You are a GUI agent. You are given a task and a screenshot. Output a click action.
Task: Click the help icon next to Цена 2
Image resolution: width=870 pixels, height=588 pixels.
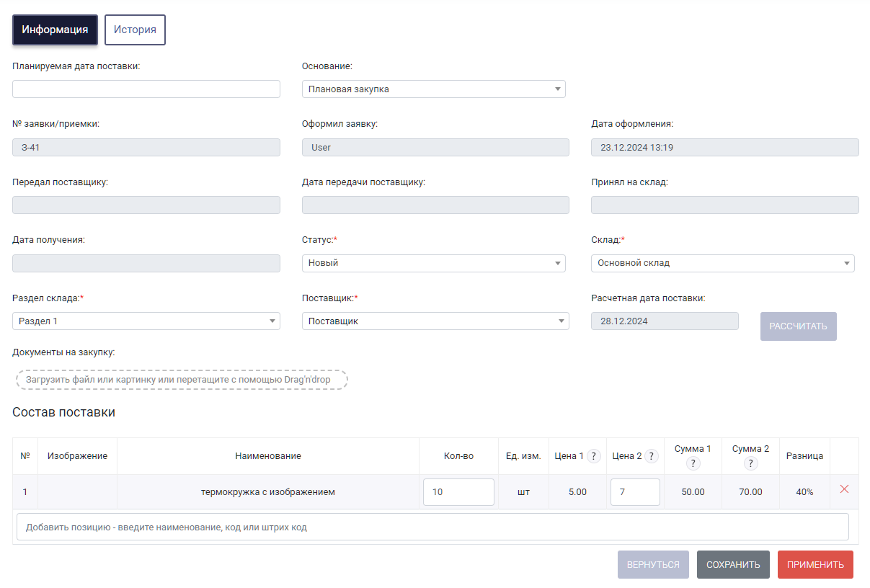(x=652, y=456)
